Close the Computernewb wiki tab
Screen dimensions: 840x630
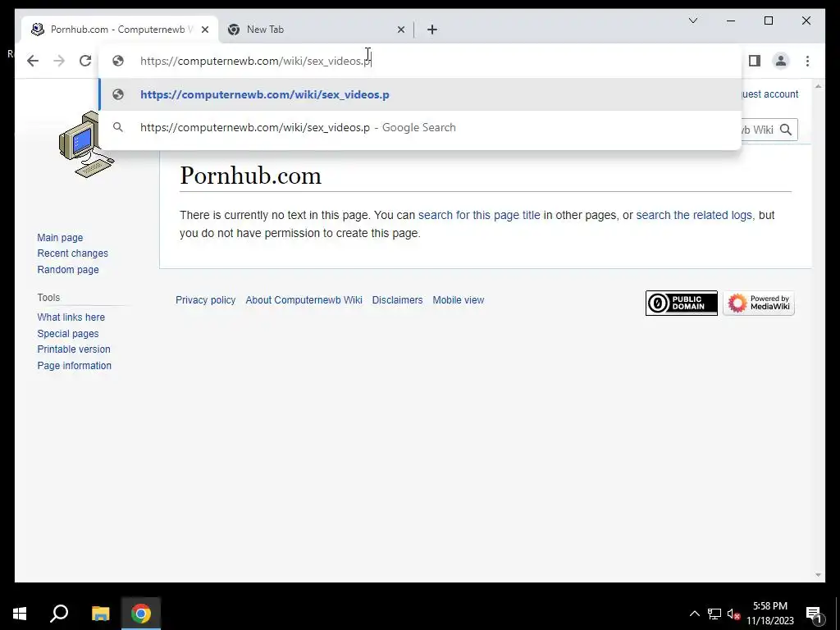(x=204, y=30)
